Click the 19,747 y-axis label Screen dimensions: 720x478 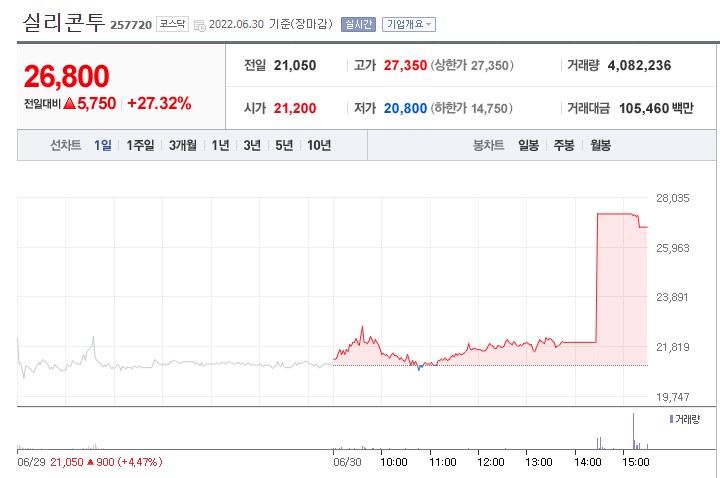tap(673, 397)
